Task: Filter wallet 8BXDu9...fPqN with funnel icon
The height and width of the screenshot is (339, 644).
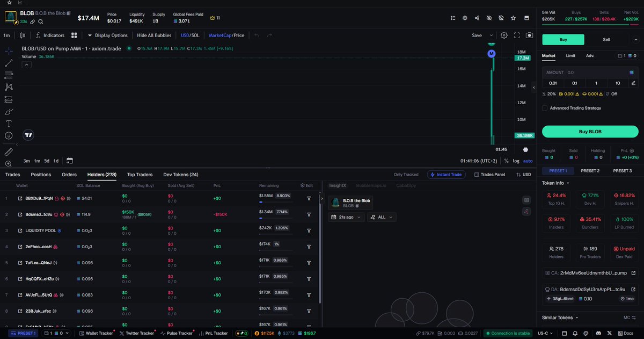Action: [309, 198]
